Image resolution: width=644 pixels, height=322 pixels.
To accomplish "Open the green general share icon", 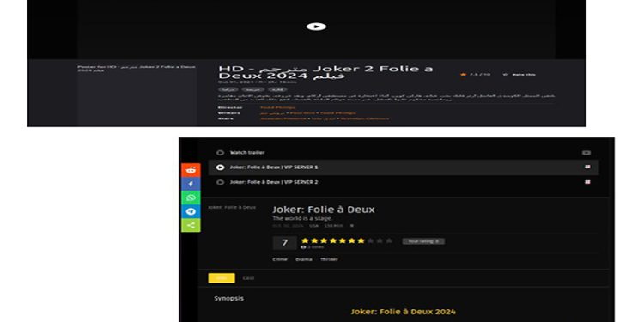I will tap(191, 225).
